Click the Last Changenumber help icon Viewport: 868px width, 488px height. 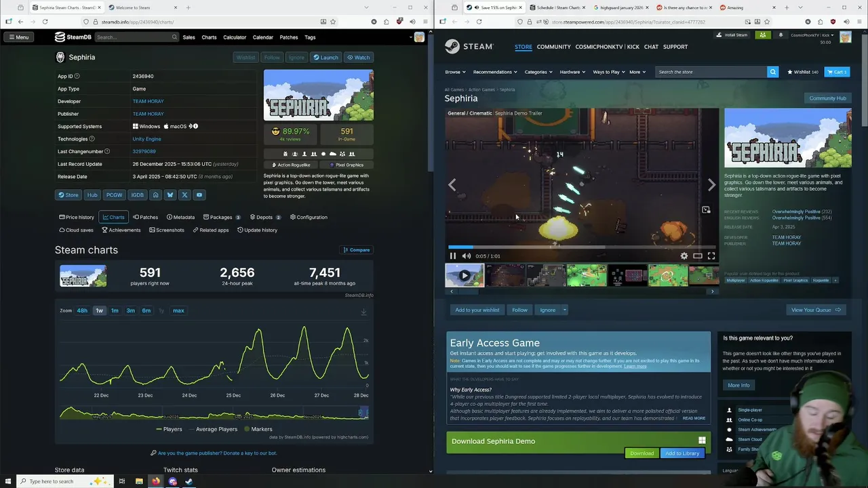click(107, 151)
